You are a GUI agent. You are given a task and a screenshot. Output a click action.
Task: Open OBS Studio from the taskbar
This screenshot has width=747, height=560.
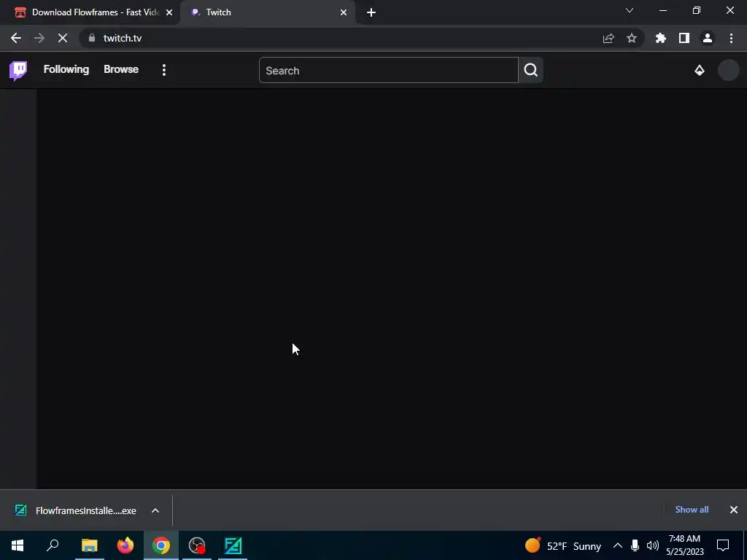click(197, 545)
